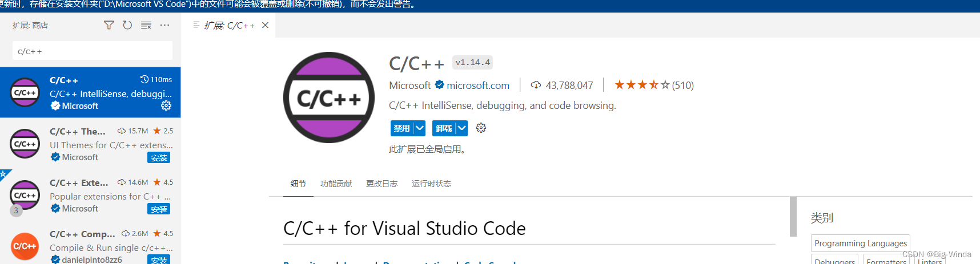Click the details page vertical scrollbar
This screenshot has width=980, height=264.
coord(793,217)
